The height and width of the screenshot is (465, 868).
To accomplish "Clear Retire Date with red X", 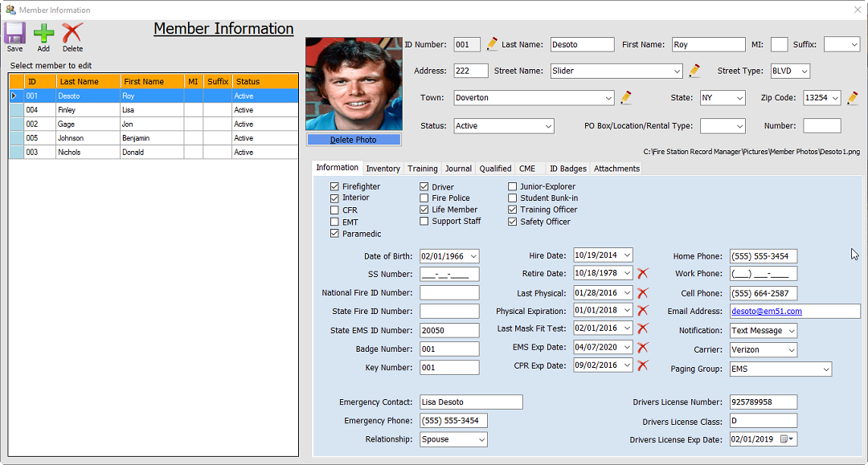I will (x=642, y=274).
